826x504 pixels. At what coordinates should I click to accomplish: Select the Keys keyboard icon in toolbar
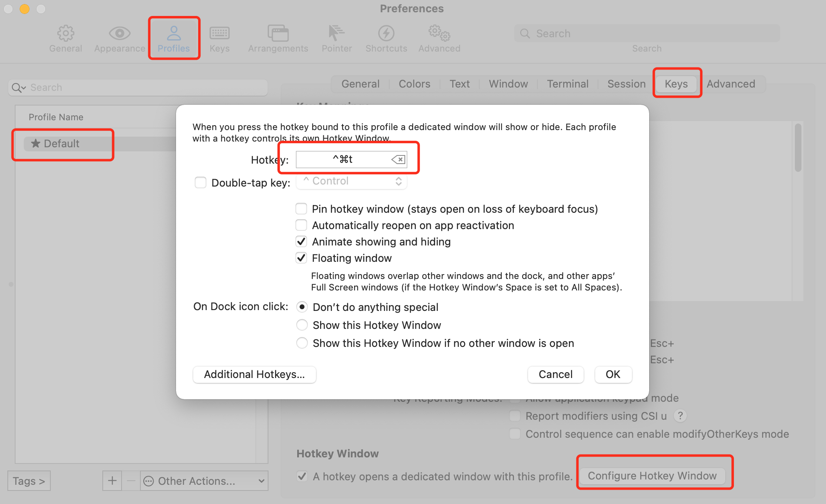(219, 34)
